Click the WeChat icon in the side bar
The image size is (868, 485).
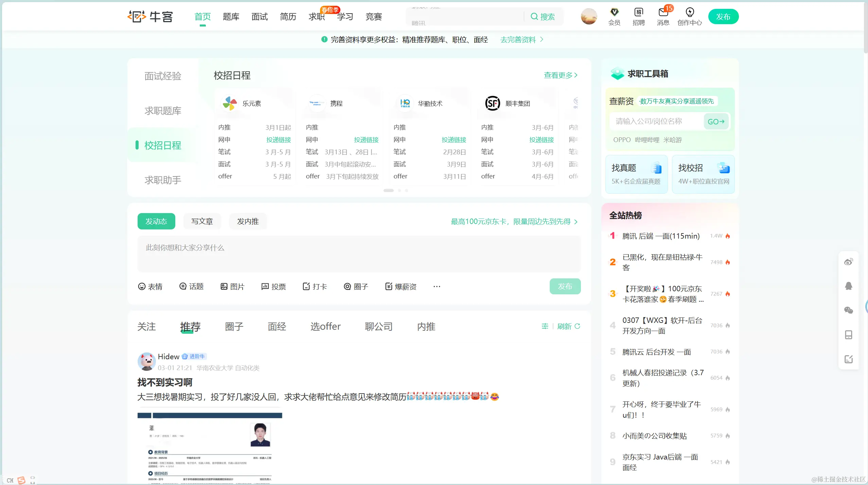pyautogui.click(x=848, y=310)
